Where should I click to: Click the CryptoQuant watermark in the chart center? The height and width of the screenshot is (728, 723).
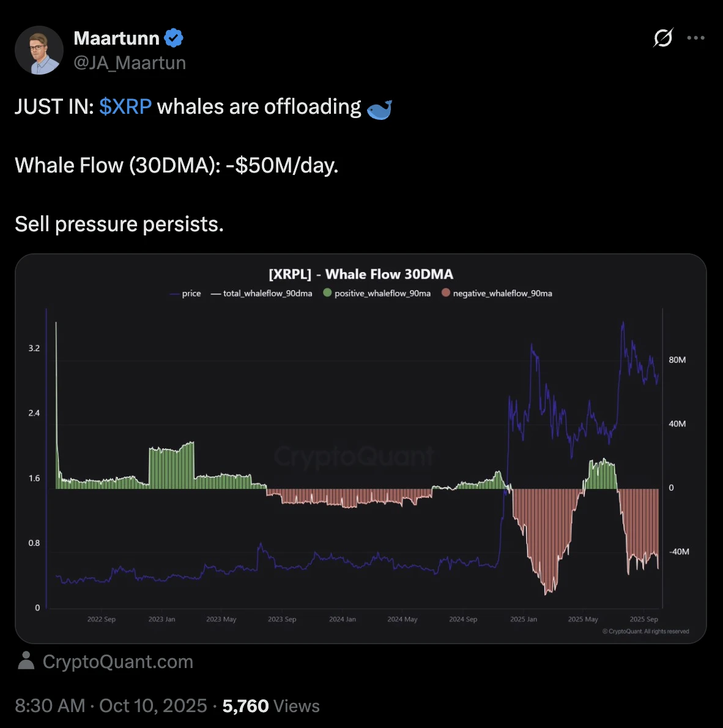coord(355,456)
